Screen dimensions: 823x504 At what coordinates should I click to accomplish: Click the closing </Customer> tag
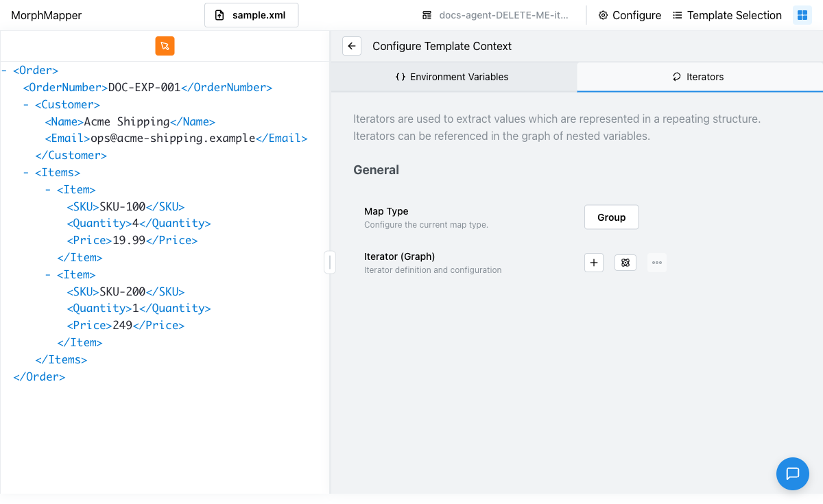[x=71, y=156]
